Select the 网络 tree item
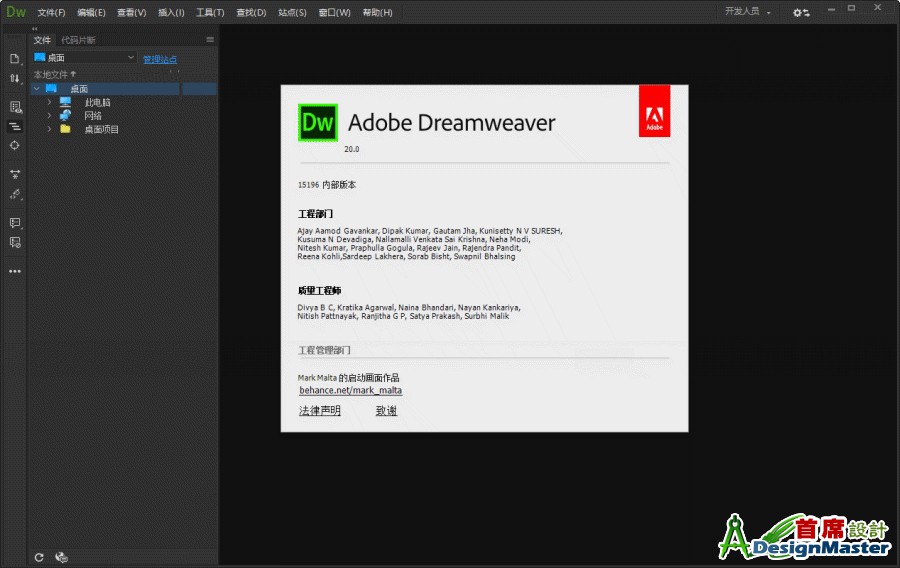Screen dimensions: 900x568 pyautogui.click(x=93, y=115)
